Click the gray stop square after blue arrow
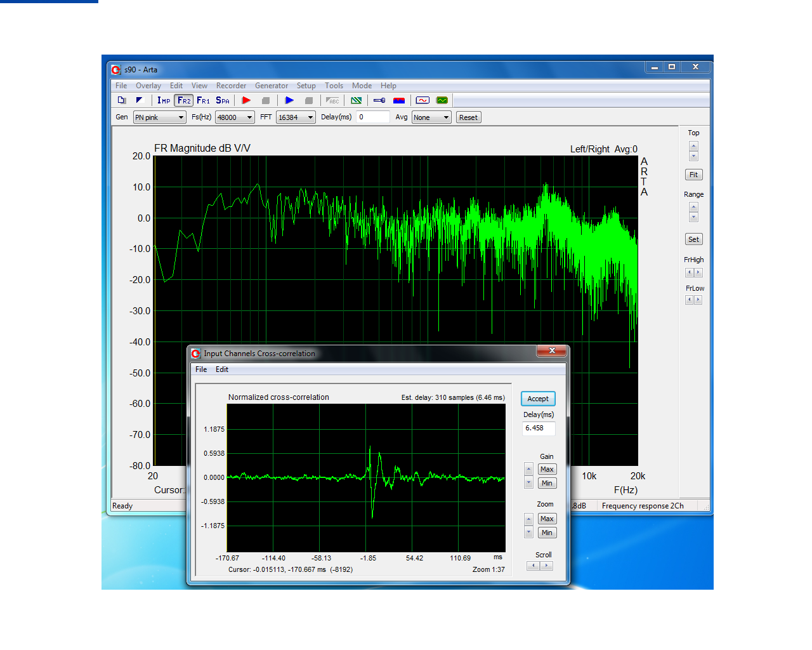 click(x=309, y=100)
